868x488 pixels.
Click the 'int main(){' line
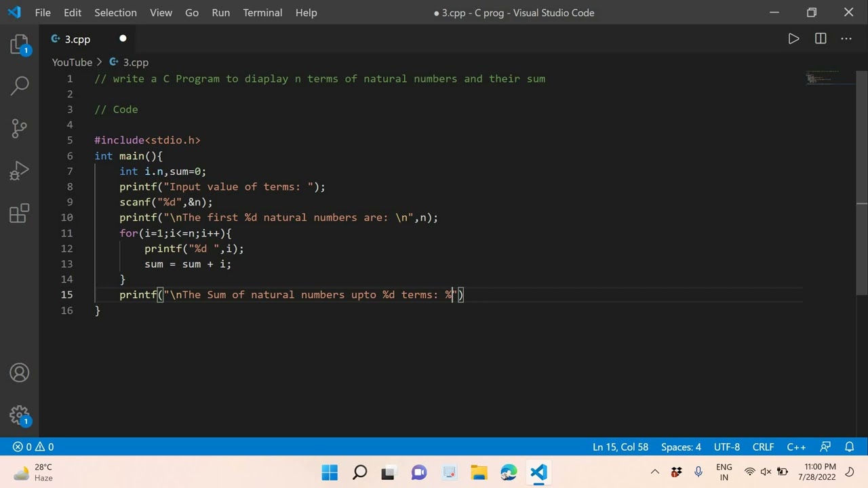click(129, 156)
